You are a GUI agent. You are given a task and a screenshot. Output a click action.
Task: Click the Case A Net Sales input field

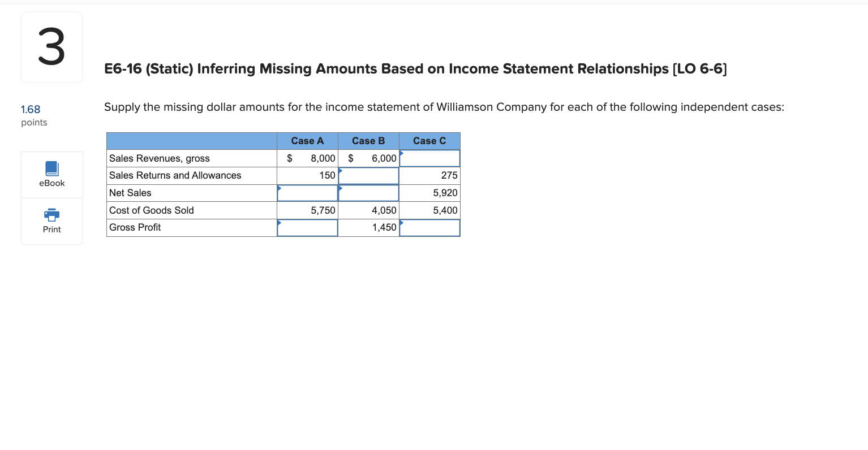coord(307,193)
